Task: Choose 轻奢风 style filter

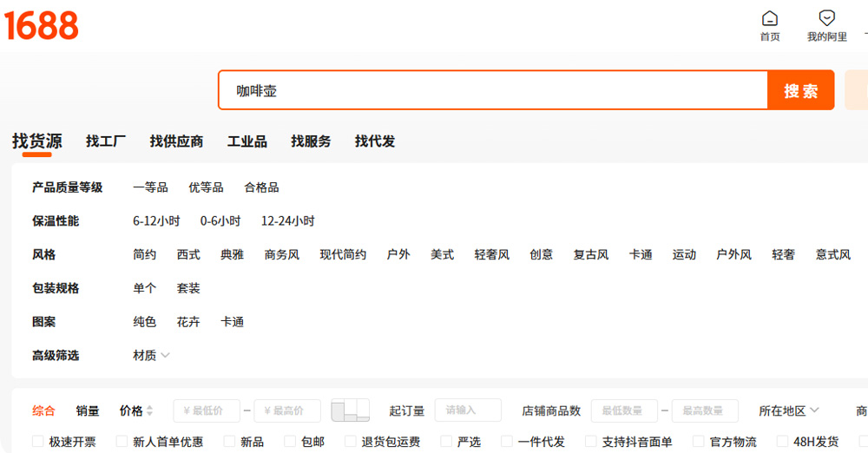Action: [492, 254]
